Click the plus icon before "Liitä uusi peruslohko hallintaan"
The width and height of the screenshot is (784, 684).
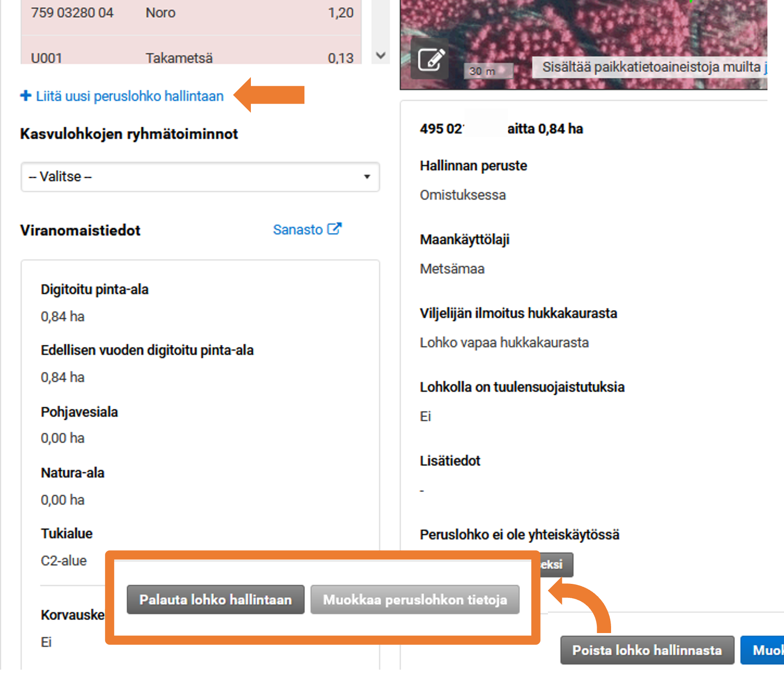point(25,96)
